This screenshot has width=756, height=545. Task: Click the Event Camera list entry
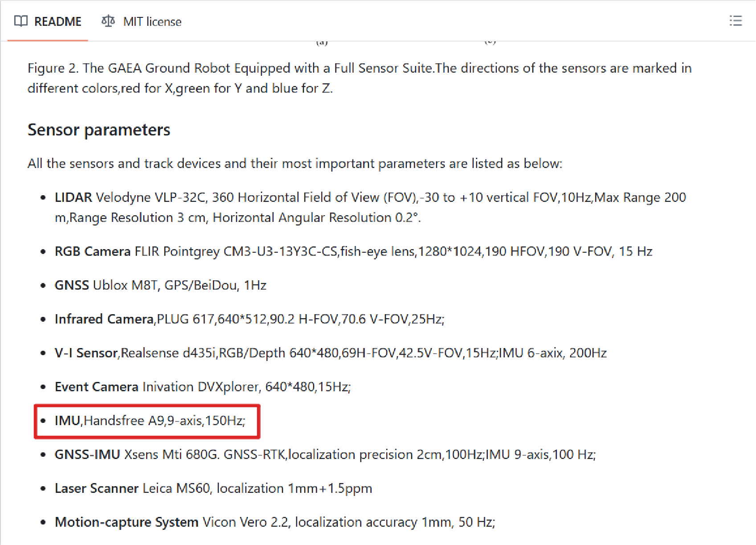202,387
